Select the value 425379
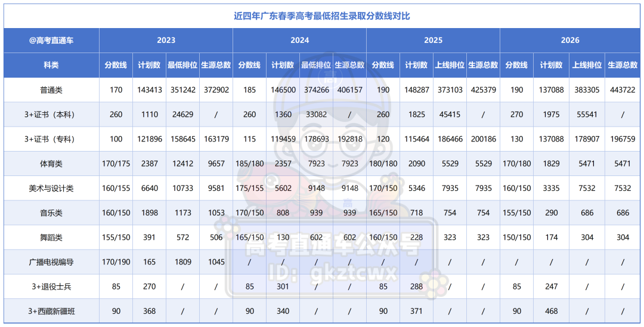This screenshot has height=327, width=644. (484, 90)
